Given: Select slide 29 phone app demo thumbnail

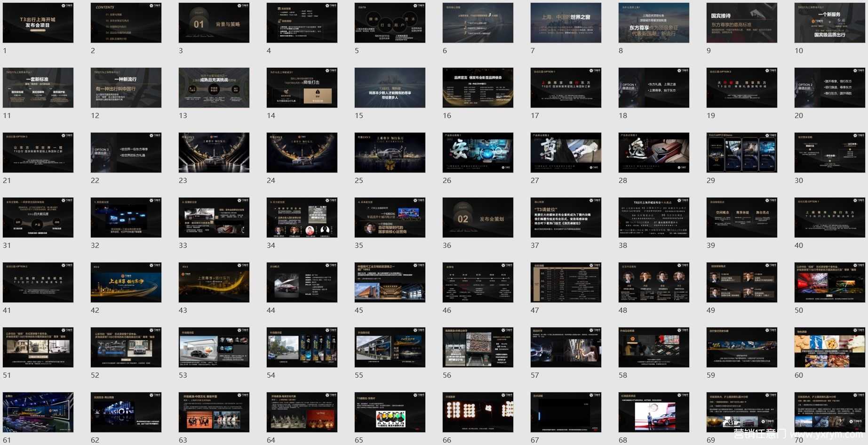Looking at the screenshot, I should click(x=742, y=152).
